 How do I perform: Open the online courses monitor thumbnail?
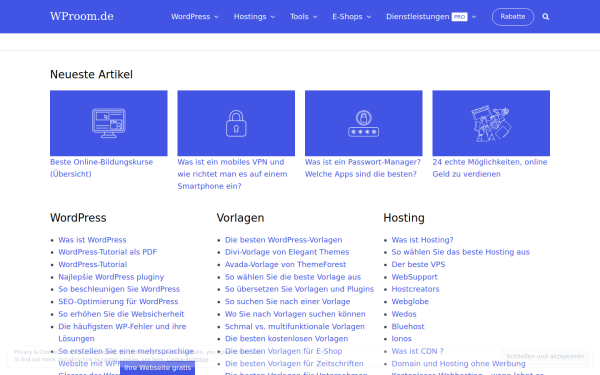pos(109,123)
